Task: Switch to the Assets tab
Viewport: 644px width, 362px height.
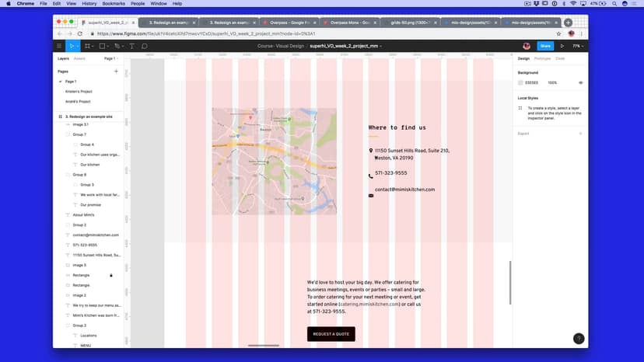Action: 79,58
